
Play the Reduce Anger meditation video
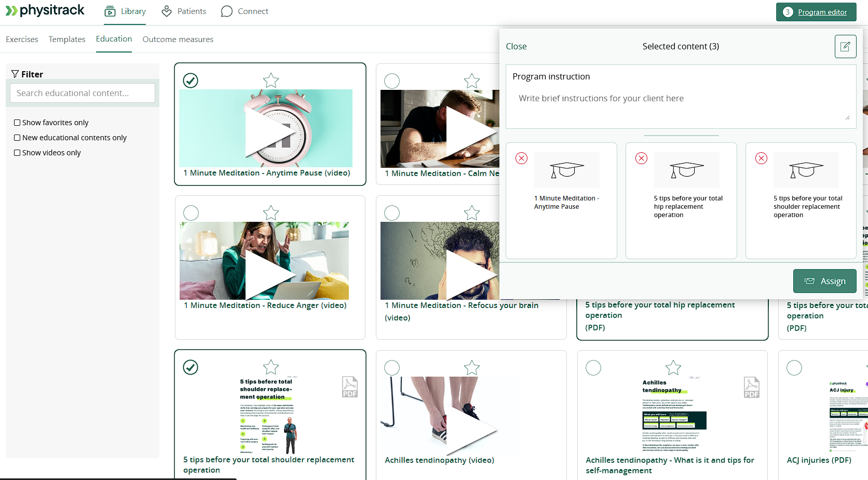point(270,274)
